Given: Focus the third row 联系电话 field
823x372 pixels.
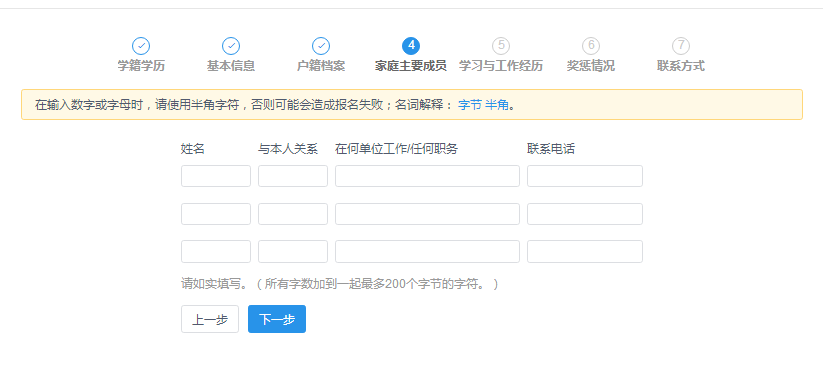Looking at the screenshot, I should click(585, 251).
